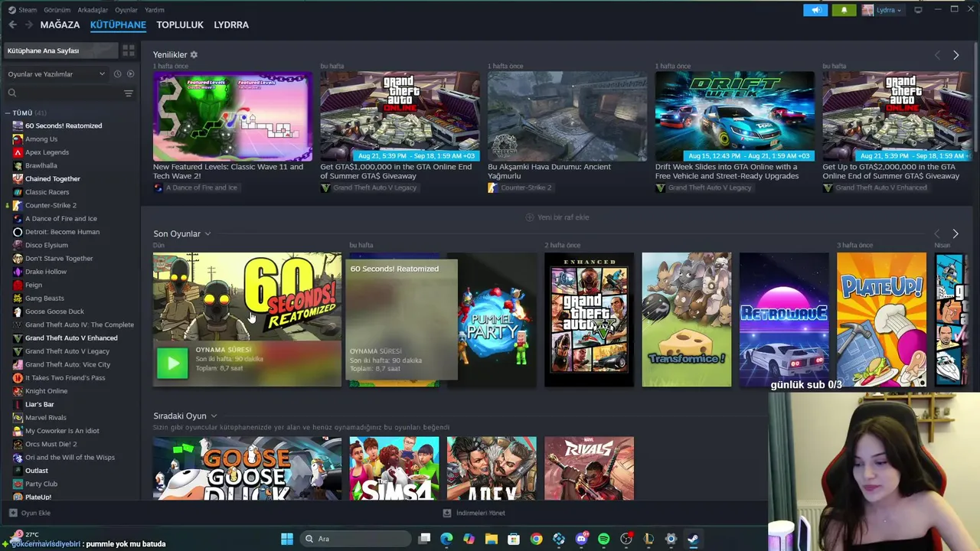Open Discord from taskbar

[581, 539]
